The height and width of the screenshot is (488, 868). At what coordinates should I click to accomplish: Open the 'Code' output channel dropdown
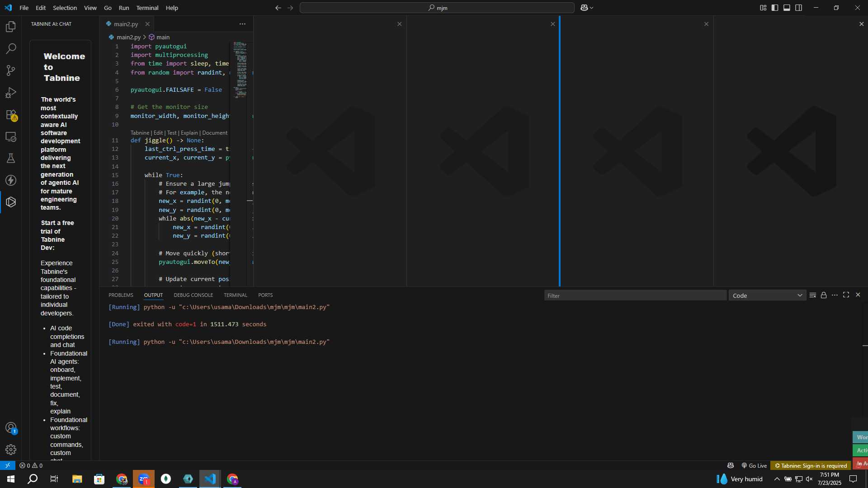(x=767, y=296)
